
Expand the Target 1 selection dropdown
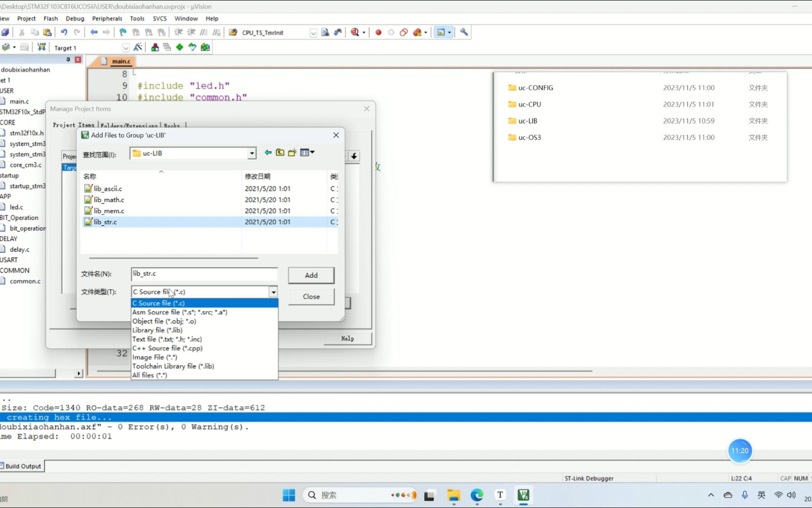pyautogui.click(x=125, y=48)
